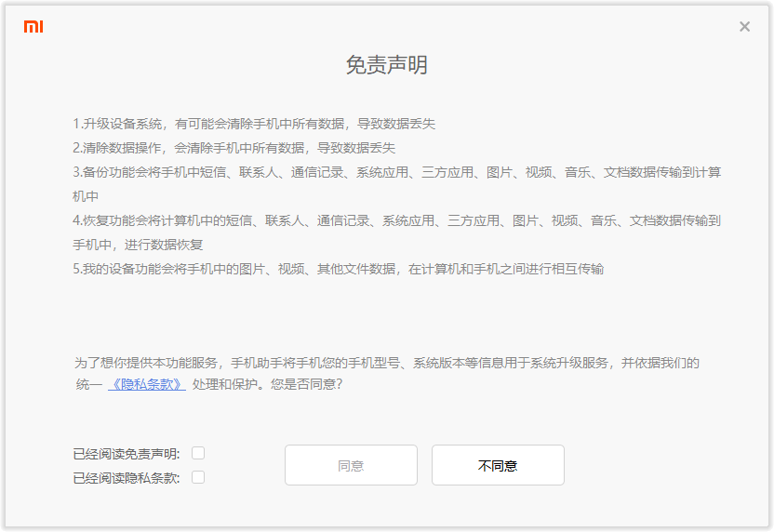Click the paragraph starting 为了想你提供本功能服务

pos(386,363)
